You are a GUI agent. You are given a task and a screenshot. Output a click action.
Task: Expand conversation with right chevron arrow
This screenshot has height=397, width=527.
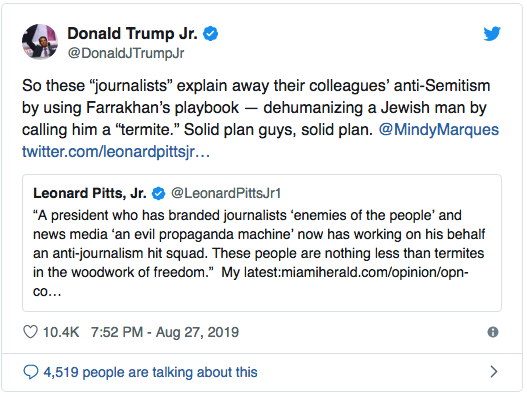pyautogui.click(x=493, y=372)
